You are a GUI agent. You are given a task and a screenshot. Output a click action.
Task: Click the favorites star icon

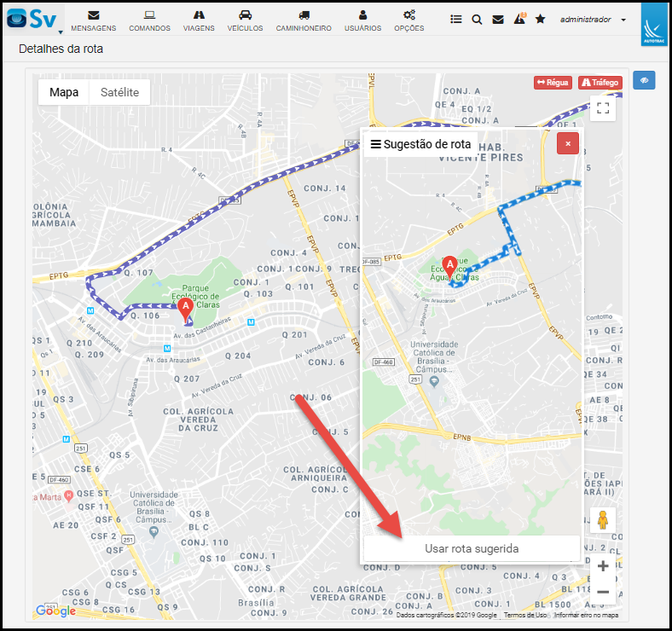pyautogui.click(x=540, y=19)
